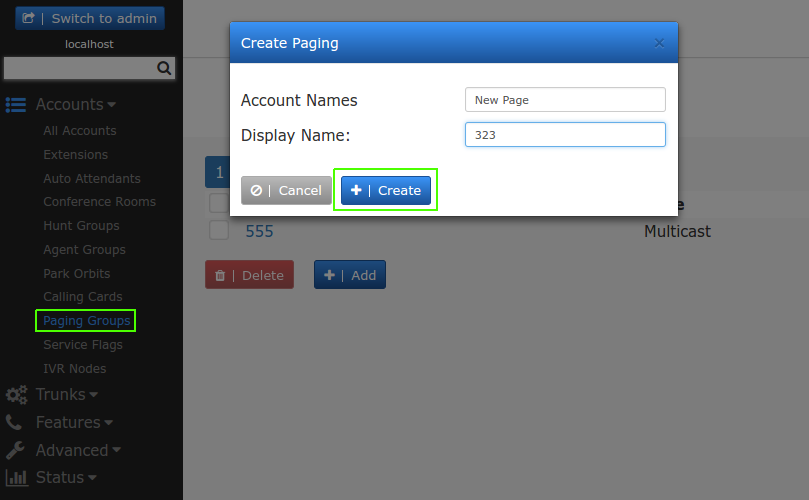Viewport: 809px width, 500px height.
Task: Click the Status bar chart icon
Action: point(16,478)
